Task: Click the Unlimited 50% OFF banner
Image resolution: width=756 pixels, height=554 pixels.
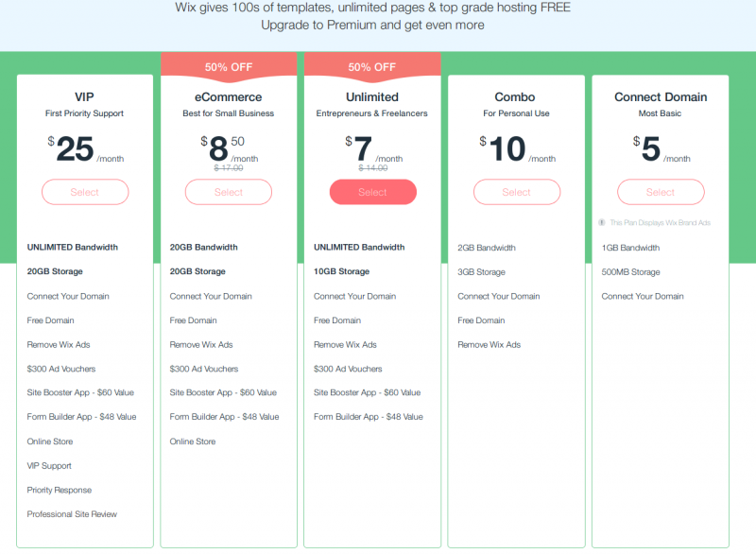Action: pyautogui.click(x=372, y=66)
